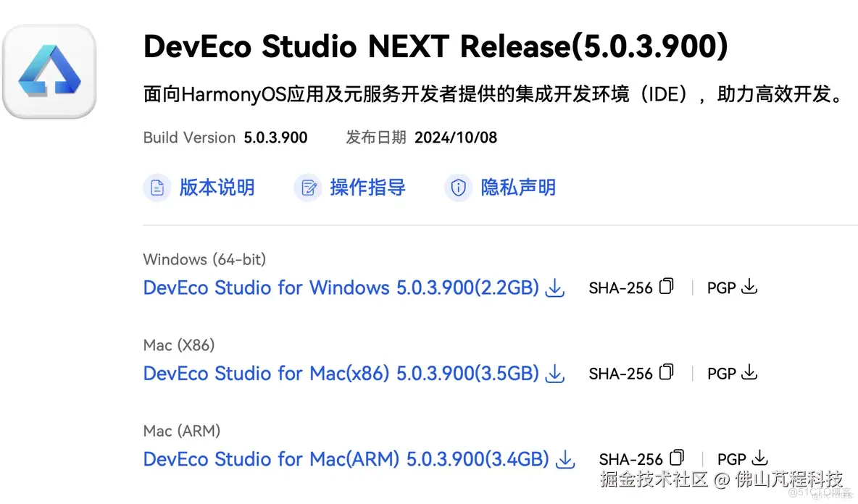The image size is (858, 504).
Task: Download DevEco Studio for Mac(x86) 5.0.3.900
Action: 341,374
